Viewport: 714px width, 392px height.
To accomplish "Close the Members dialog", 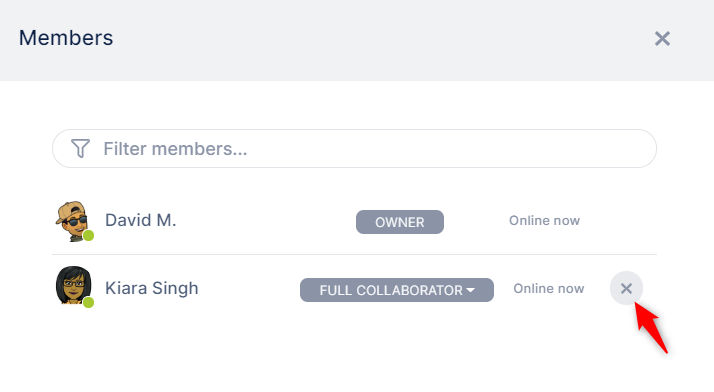I will coord(662,39).
